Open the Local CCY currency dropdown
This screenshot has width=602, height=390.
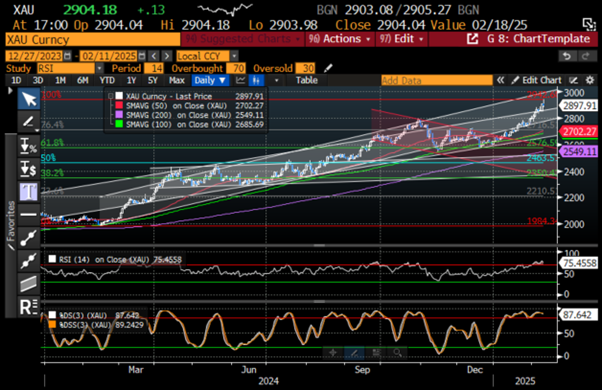pyautogui.click(x=234, y=56)
